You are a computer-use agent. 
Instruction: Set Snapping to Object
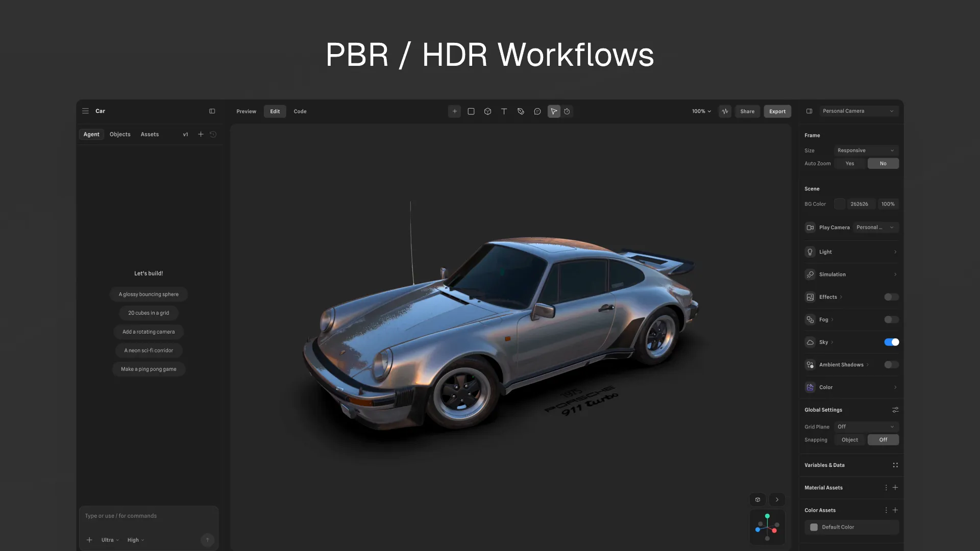(x=850, y=440)
